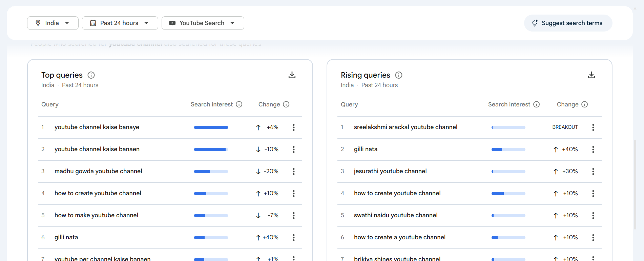
Task: Open more options for youtube channel kaise banaye
Action: [x=294, y=127]
